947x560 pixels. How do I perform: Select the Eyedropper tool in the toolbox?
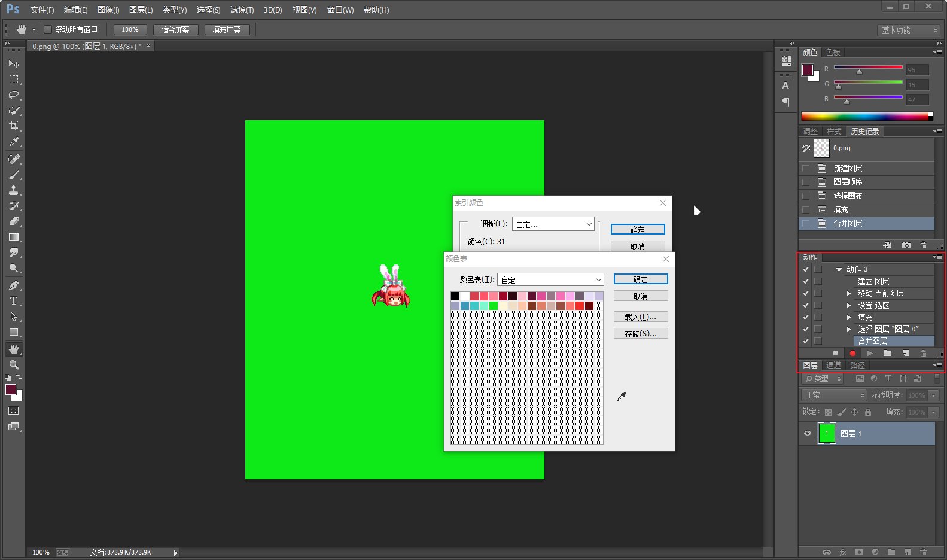point(14,142)
